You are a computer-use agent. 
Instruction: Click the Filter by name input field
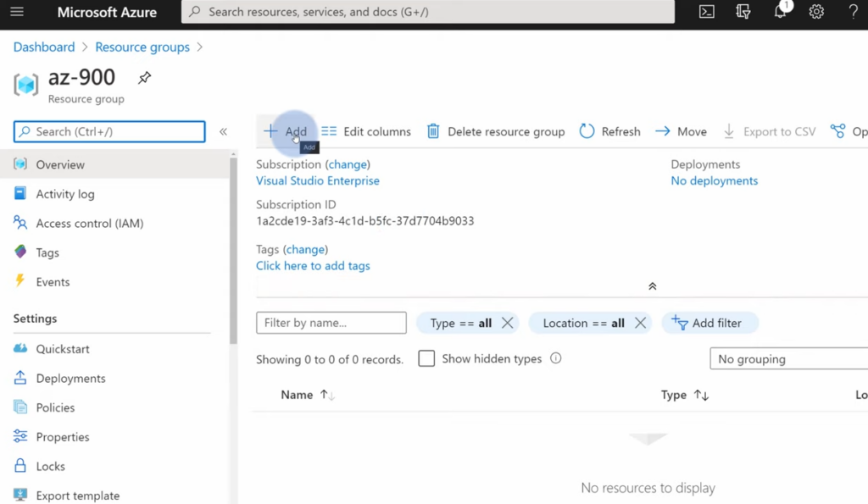click(331, 323)
